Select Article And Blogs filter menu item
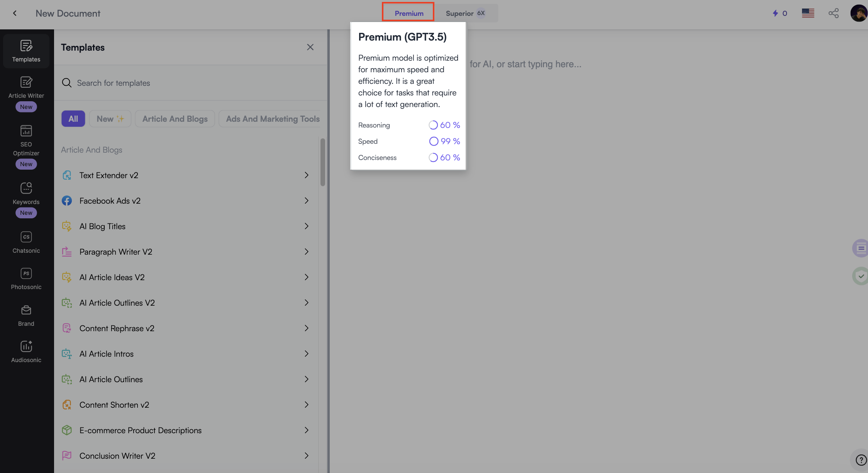 175,118
